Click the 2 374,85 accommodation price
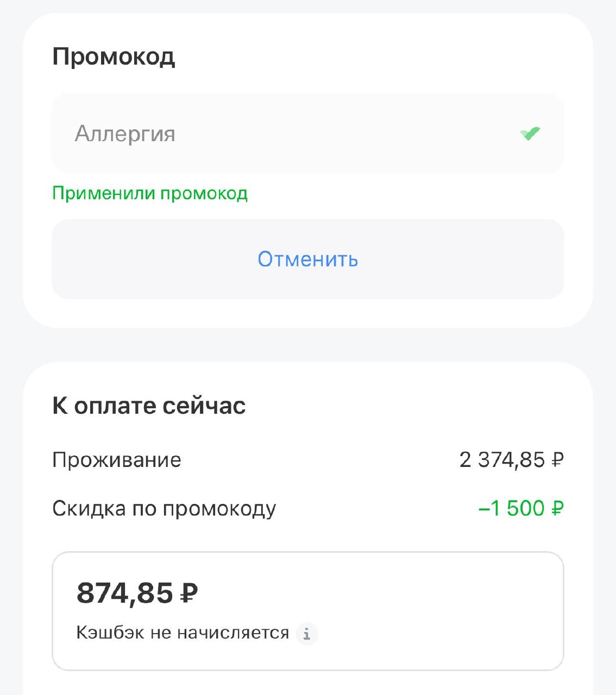Viewport: 616px width, 695px height. tap(502, 460)
